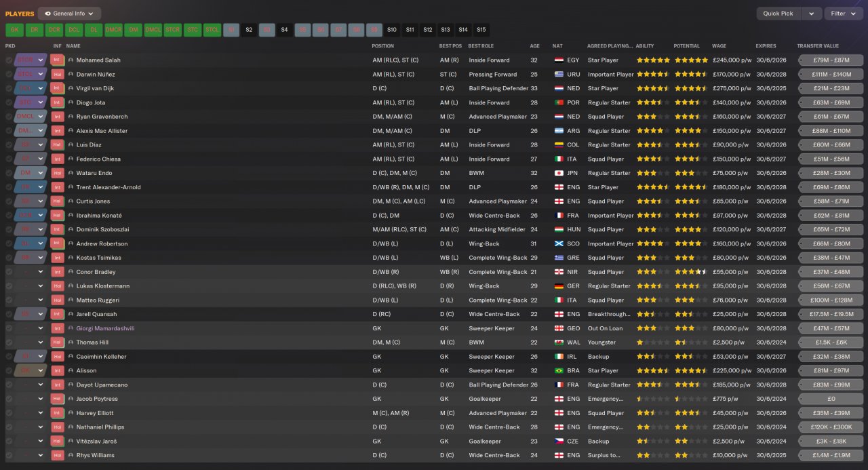Click the Int status icon for Alisson
868x470 pixels.
tap(58, 370)
